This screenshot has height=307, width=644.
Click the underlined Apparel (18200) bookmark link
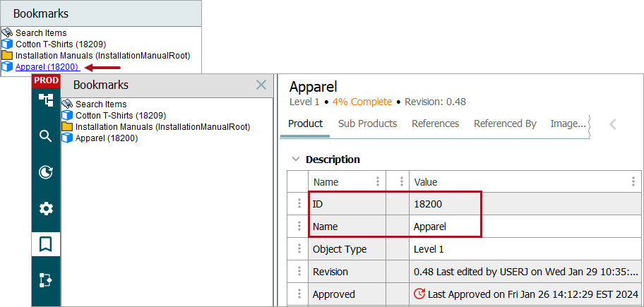click(47, 67)
